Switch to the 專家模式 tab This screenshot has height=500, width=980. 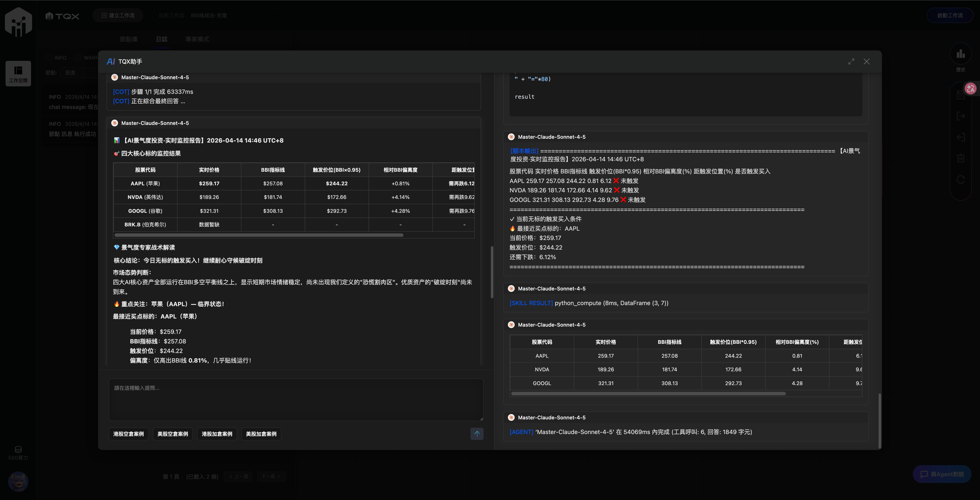click(197, 39)
